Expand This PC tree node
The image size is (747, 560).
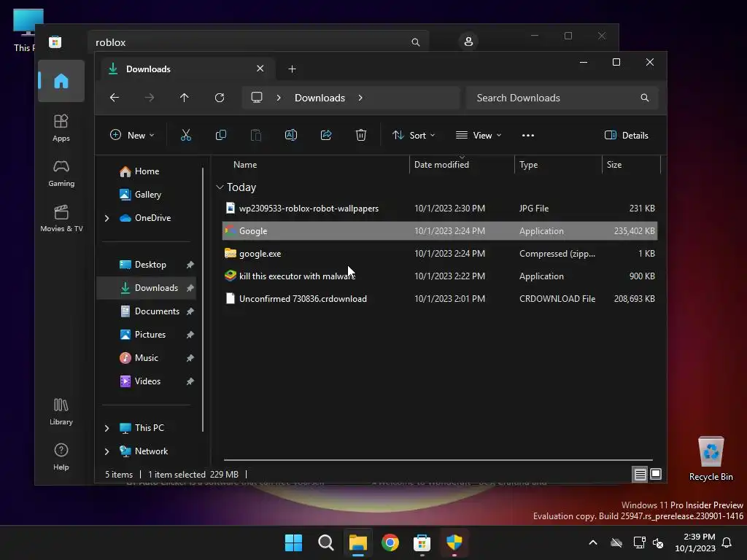(x=107, y=428)
